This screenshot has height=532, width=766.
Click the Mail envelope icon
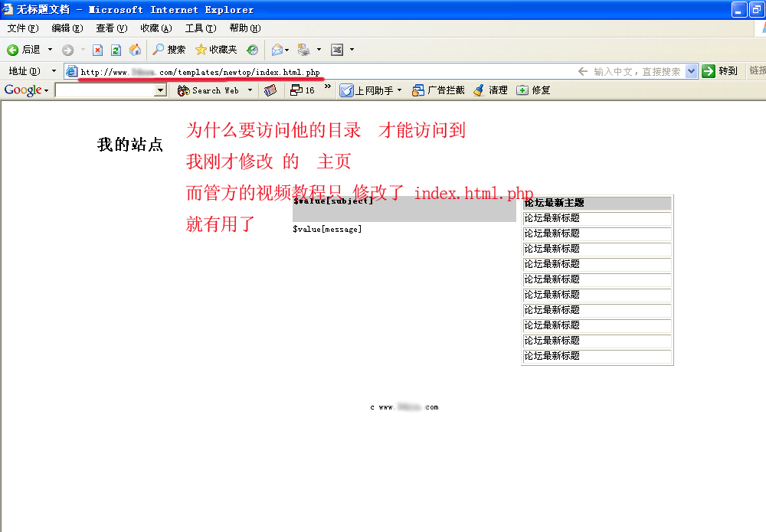[x=277, y=50]
